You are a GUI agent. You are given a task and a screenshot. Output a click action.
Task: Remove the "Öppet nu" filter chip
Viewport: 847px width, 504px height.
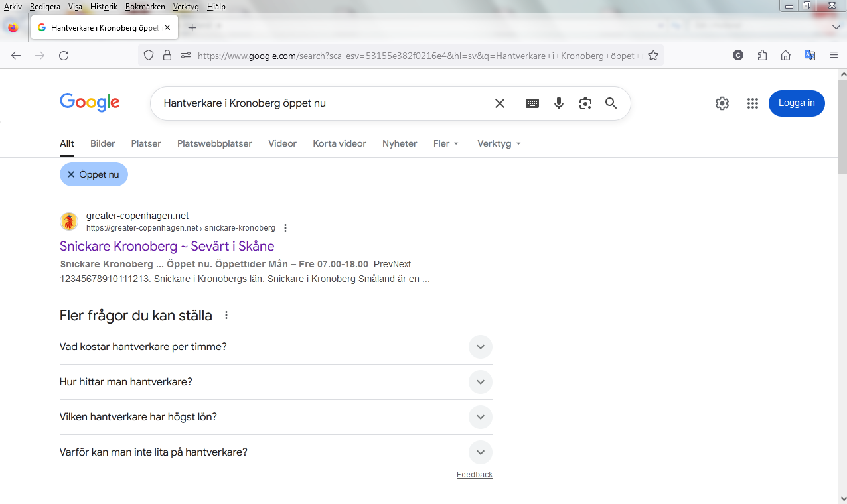71,174
